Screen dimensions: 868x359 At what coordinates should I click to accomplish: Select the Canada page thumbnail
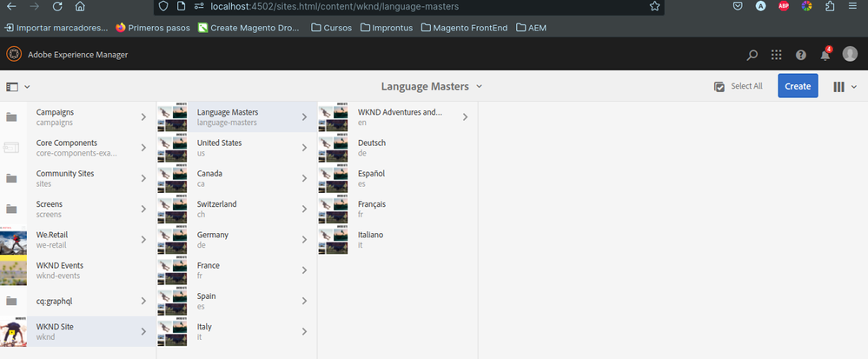(x=174, y=178)
